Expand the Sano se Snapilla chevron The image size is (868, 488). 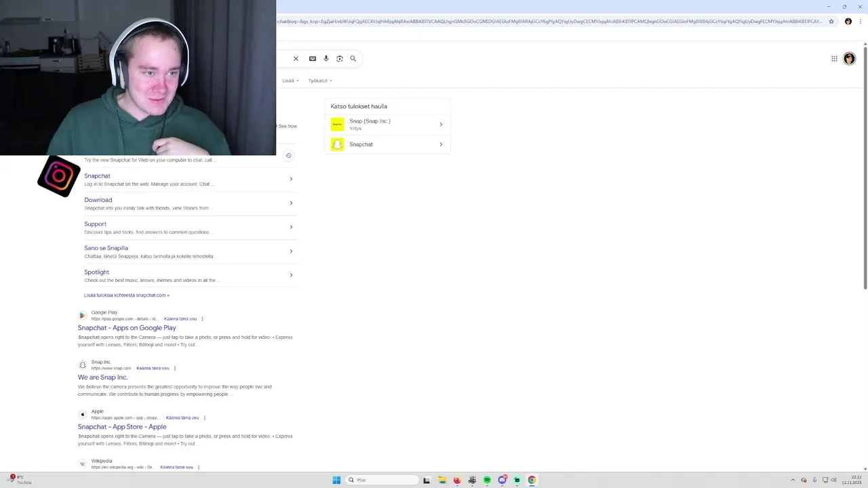[291, 251]
